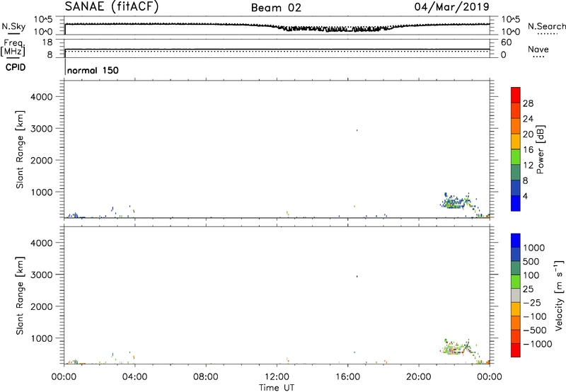Click the 28 tick on power colorbar
Image resolution: width=566 pixels, height=392 pixels.
pyautogui.click(x=528, y=103)
